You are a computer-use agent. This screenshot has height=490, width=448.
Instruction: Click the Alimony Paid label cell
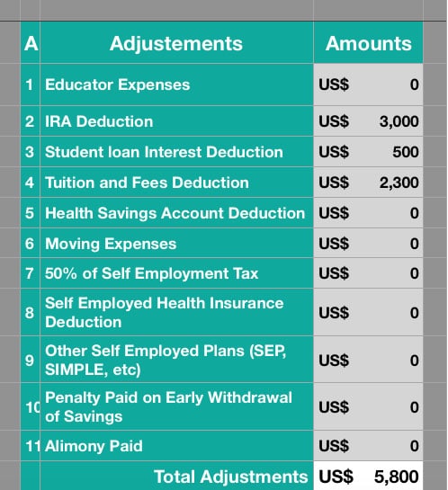click(x=176, y=446)
